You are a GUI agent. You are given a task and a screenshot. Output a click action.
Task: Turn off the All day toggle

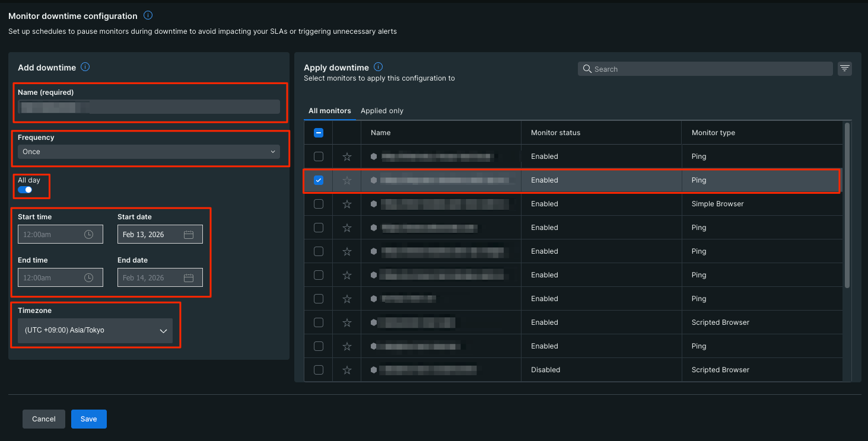25,190
